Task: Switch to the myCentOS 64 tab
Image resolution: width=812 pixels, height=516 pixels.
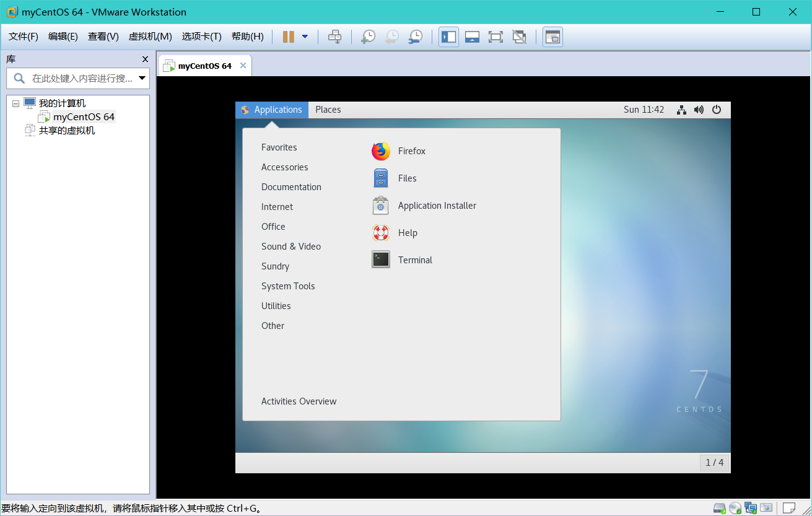Action: click(x=204, y=66)
